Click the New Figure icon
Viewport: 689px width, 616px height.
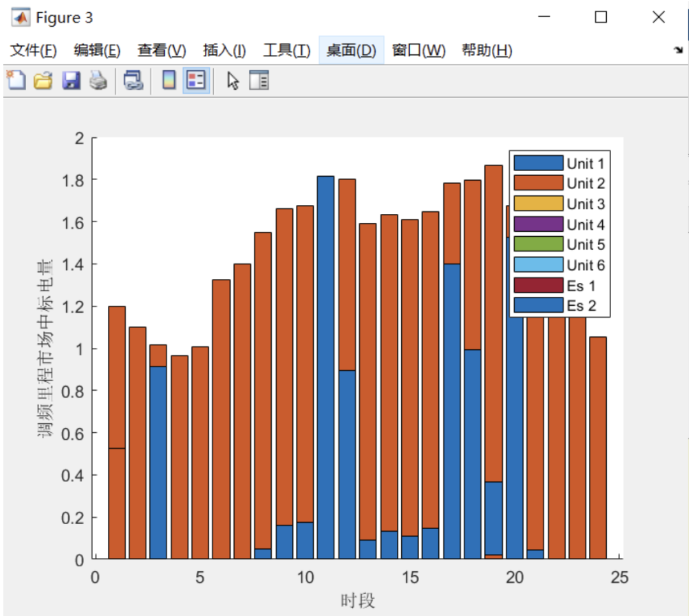[16, 80]
